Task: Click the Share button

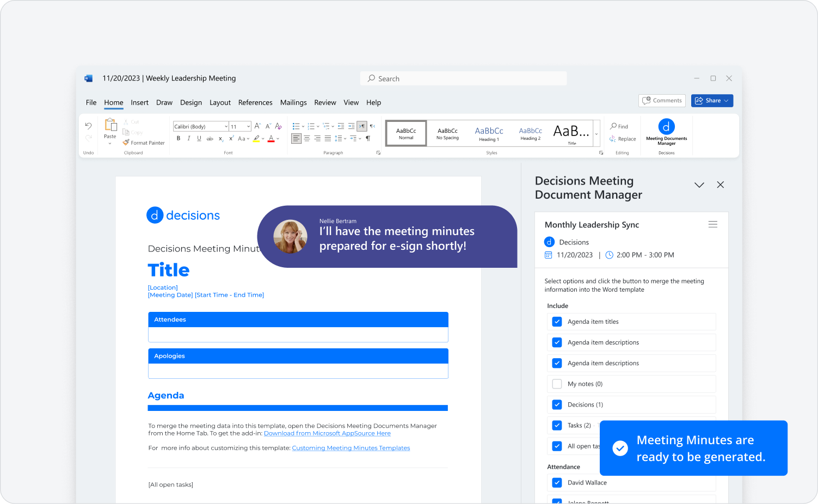Action: [712, 101]
